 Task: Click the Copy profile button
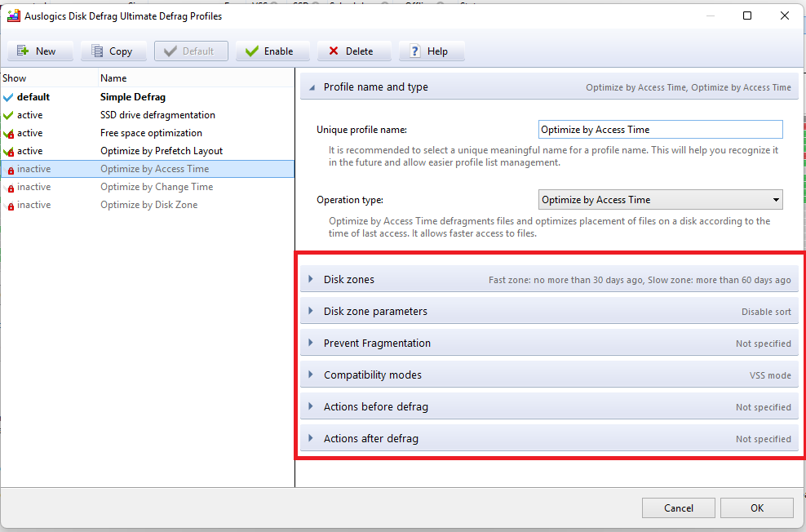(113, 51)
